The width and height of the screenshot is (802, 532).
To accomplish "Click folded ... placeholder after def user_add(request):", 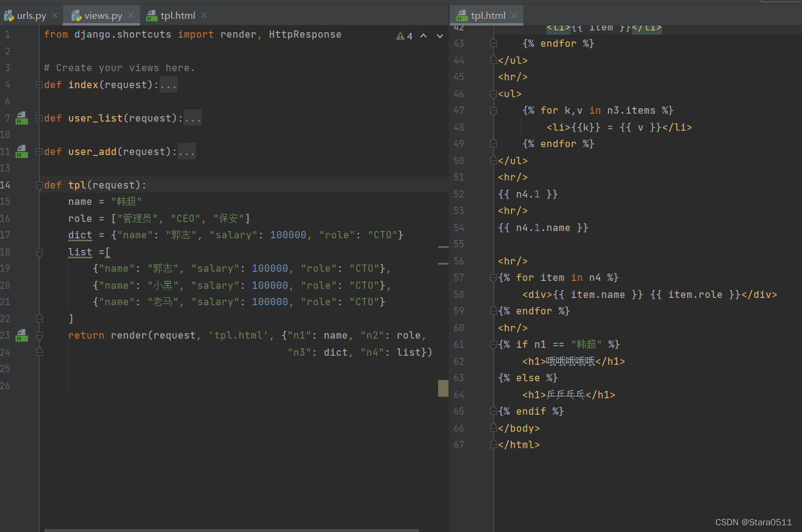I will (186, 151).
